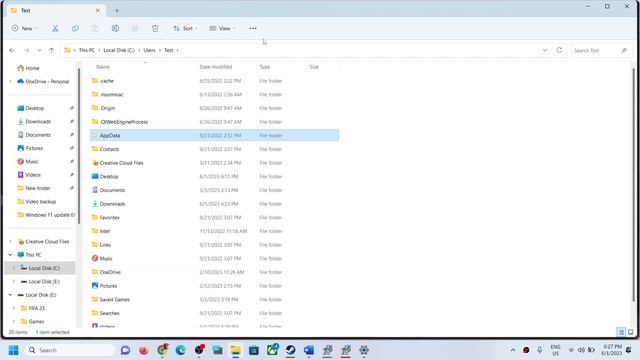Open the Sort dropdown

[x=185, y=28]
